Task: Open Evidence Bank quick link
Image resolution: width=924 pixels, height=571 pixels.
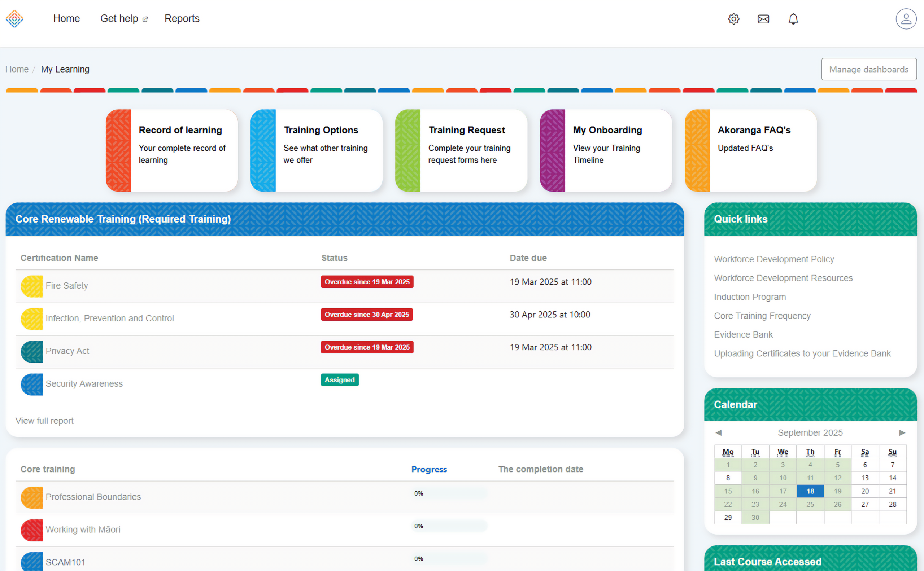Action: [x=743, y=335]
